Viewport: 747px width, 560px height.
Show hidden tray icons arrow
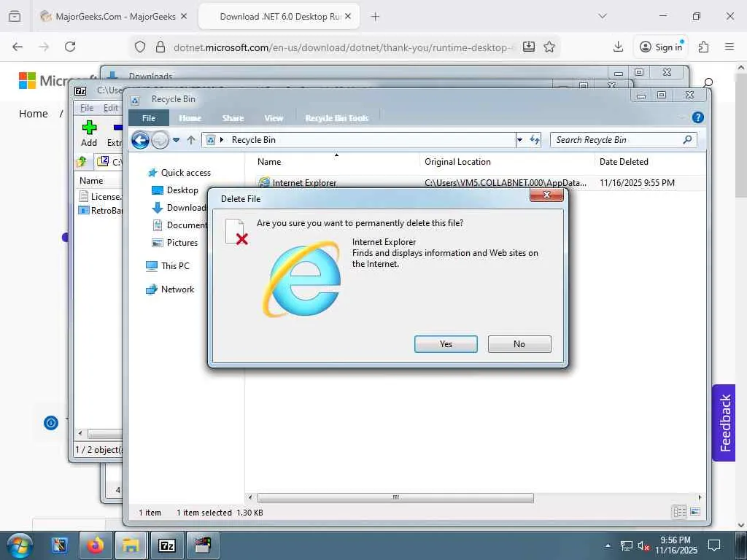click(608, 545)
